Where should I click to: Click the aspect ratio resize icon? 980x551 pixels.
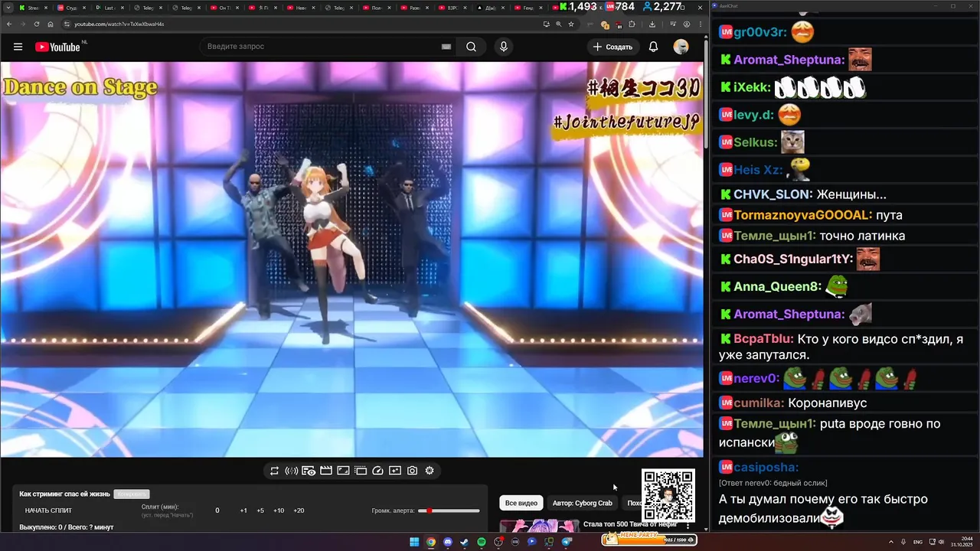pyautogui.click(x=343, y=471)
